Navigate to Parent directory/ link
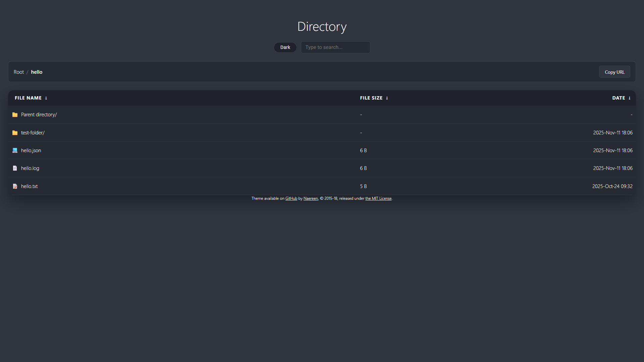The height and width of the screenshot is (362, 644). coord(39,115)
